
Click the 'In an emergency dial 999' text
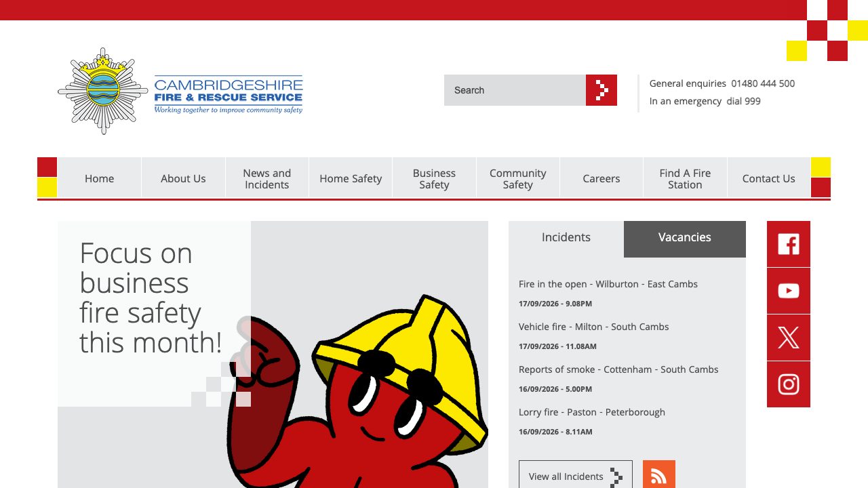pos(705,101)
